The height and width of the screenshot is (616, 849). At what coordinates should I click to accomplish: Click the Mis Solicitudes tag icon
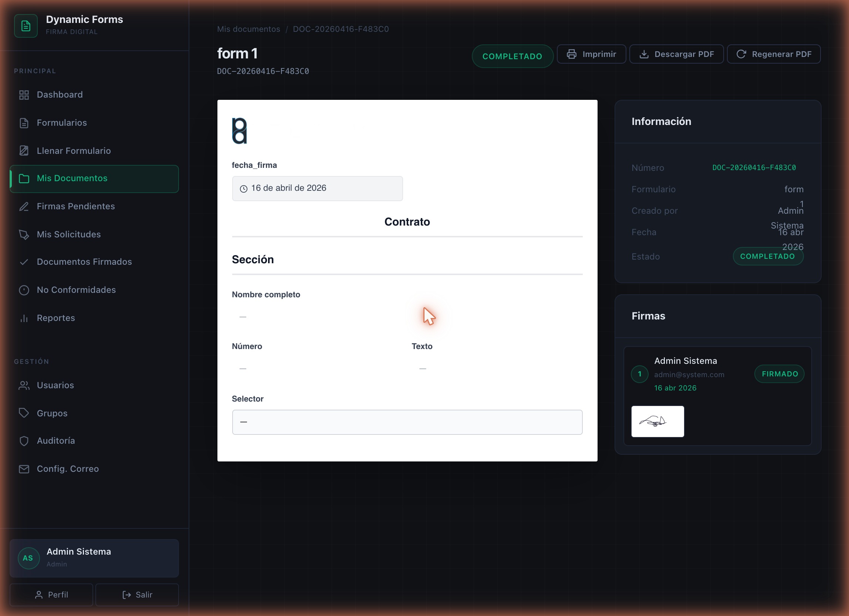24,235
